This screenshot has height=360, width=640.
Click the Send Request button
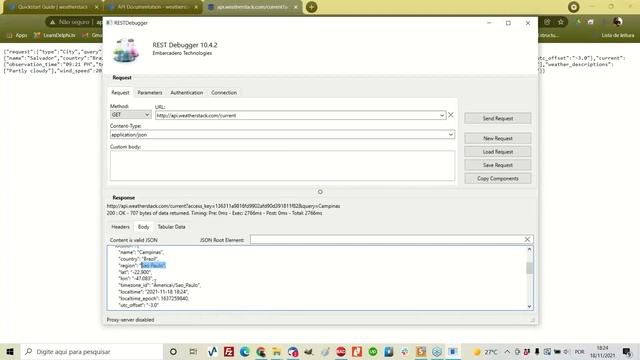(x=498, y=118)
